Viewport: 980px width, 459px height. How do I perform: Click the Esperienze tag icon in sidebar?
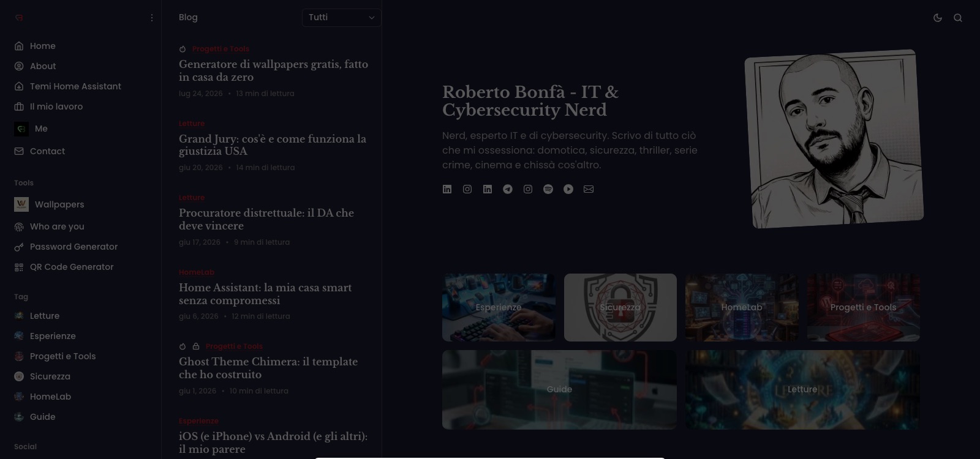[x=19, y=336]
